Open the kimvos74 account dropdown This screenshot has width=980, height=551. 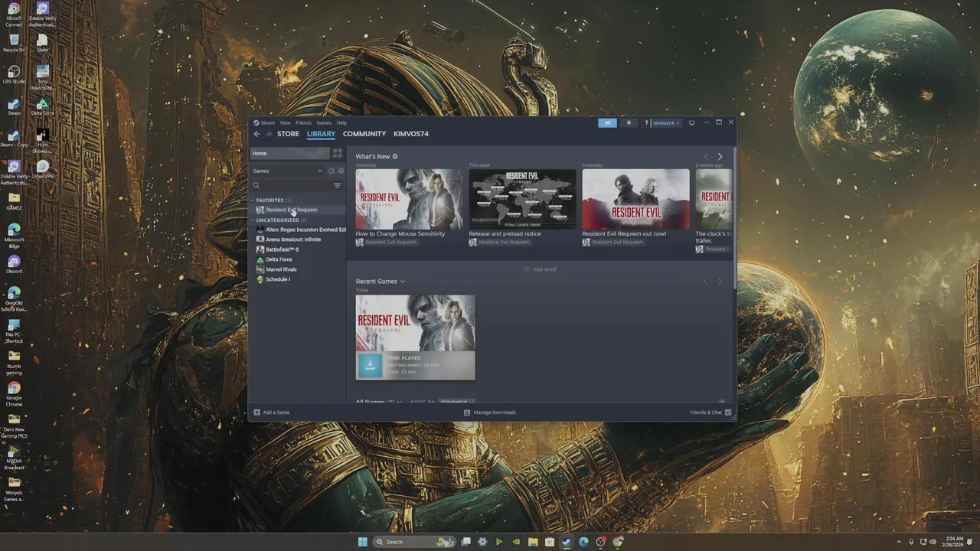pyautogui.click(x=665, y=122)
